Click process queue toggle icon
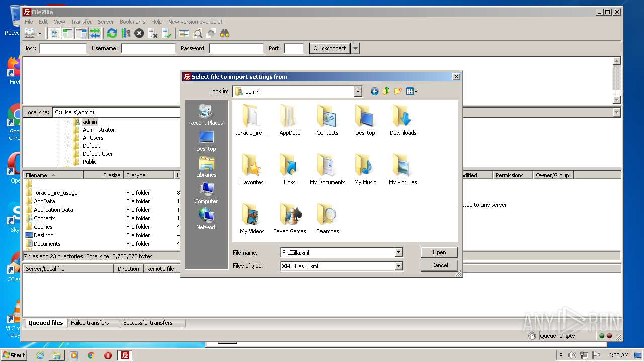Viewport: 644px width, 362px height. tap(126, 33)
